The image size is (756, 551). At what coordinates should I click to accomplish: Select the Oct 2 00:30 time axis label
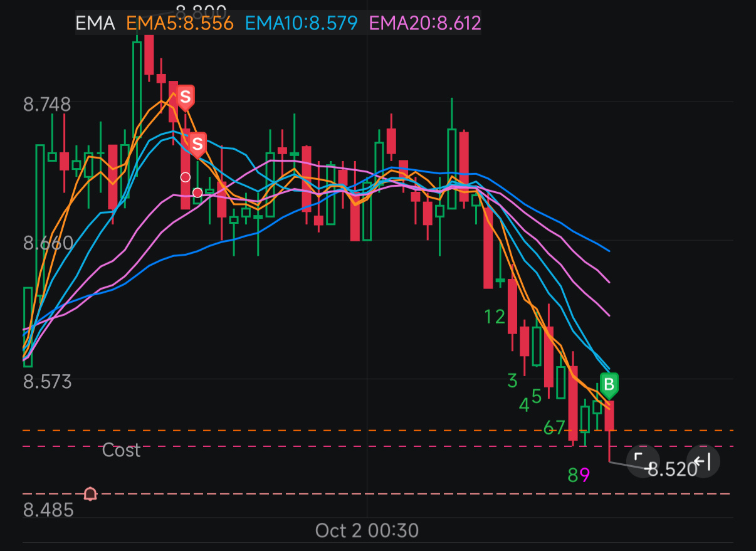pos(366,530)
